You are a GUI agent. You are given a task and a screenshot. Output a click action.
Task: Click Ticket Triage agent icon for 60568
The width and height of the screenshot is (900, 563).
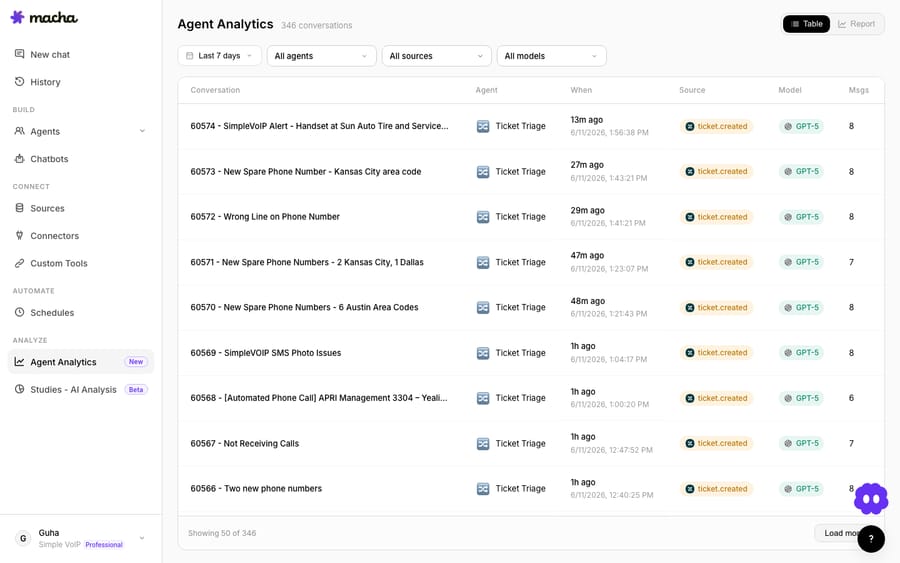tap(483, 398)
